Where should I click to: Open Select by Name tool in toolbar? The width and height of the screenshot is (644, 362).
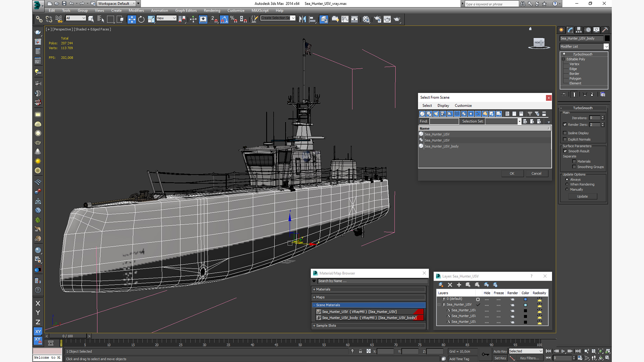click(101, 19)
